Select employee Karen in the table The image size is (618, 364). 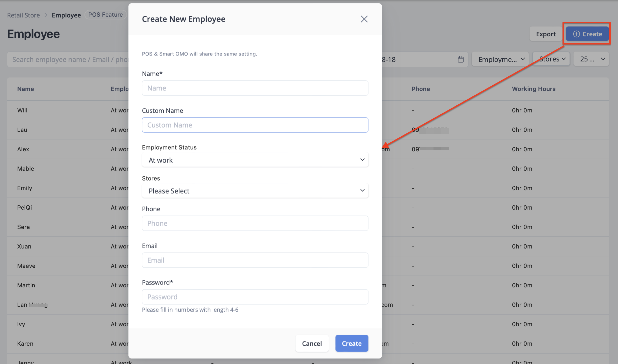pyautogui.click(x=25, y=344)
